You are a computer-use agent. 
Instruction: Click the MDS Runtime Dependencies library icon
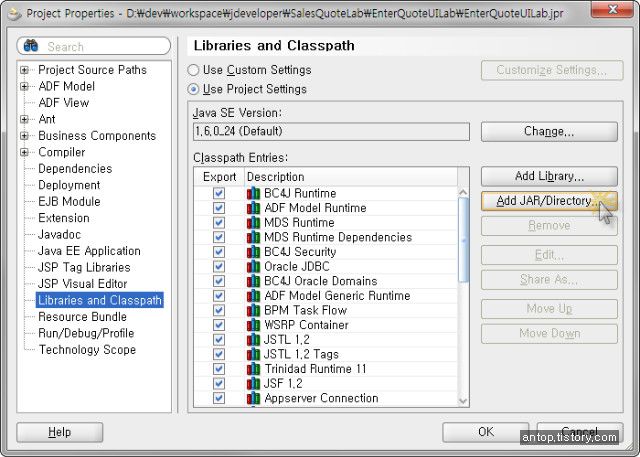coord(253,237)
